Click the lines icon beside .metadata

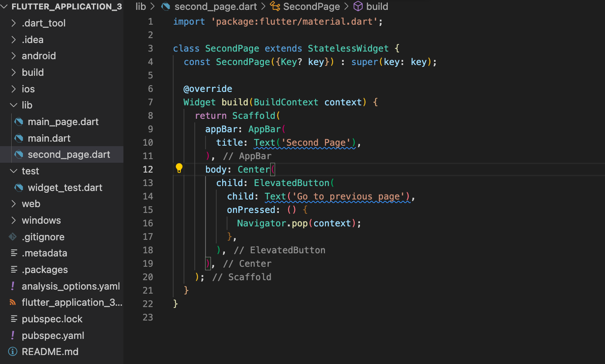[13, 253]
